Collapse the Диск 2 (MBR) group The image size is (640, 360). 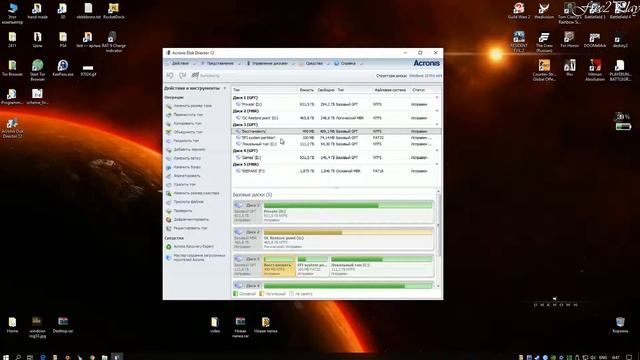point(437,111)
